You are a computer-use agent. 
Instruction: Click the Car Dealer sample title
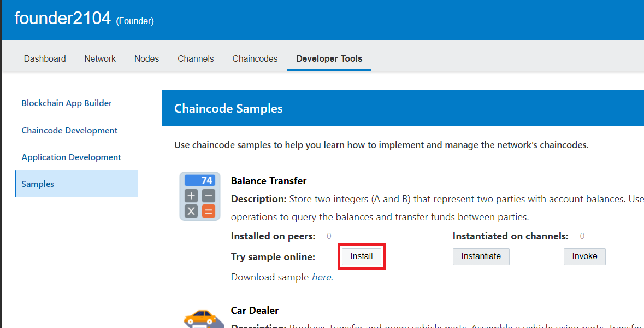pos(255,310)
